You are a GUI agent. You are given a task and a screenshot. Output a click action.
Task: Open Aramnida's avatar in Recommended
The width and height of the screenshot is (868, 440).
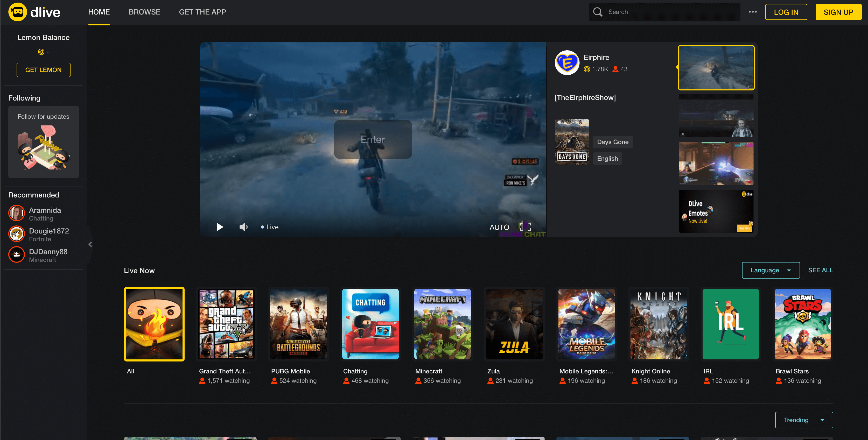17,213
